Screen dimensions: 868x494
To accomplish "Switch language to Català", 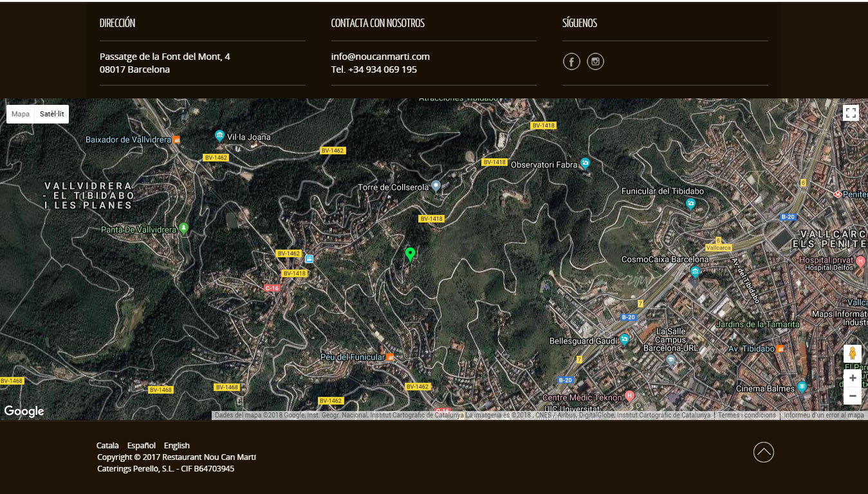I will coord(107,445).
